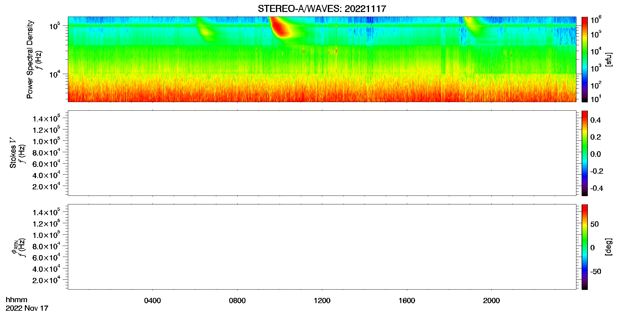Screen dimensions: 644x332
Task: Click inside the empty phi RTN plot panel
Action: (x=322, y=247)
